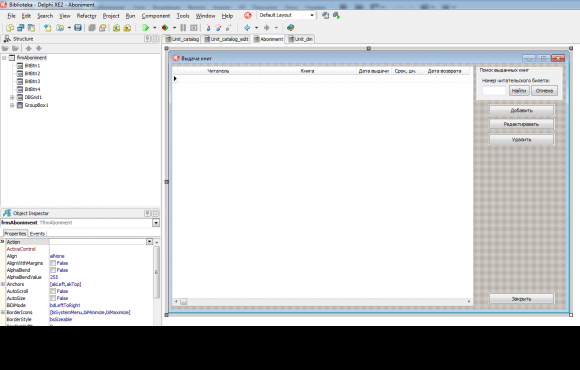Click the Добавить button on form
This screenshot has width=580, height=370.
(x=522, y=110)
